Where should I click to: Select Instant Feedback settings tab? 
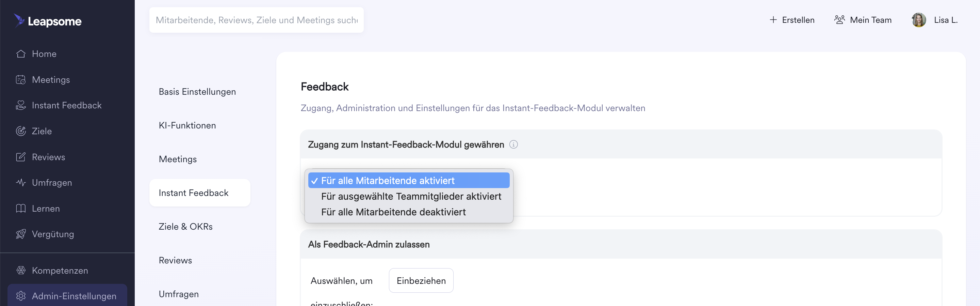[200, 193]
